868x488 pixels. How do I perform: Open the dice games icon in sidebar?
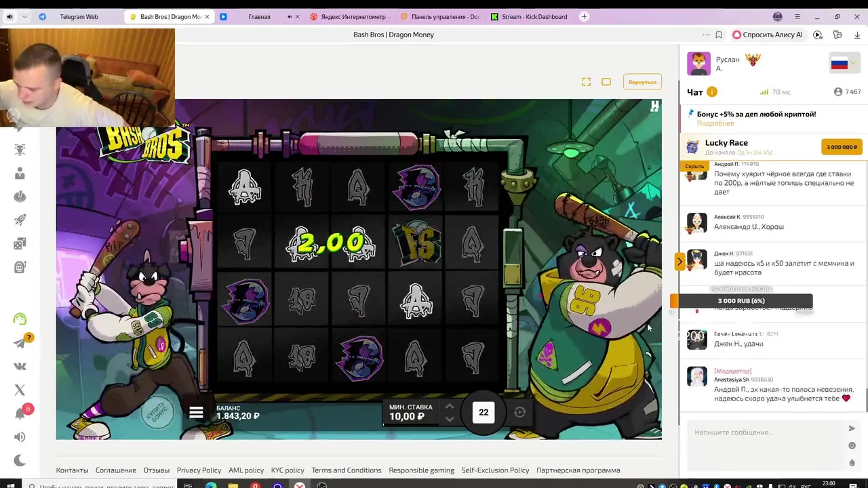click(20, 243)
